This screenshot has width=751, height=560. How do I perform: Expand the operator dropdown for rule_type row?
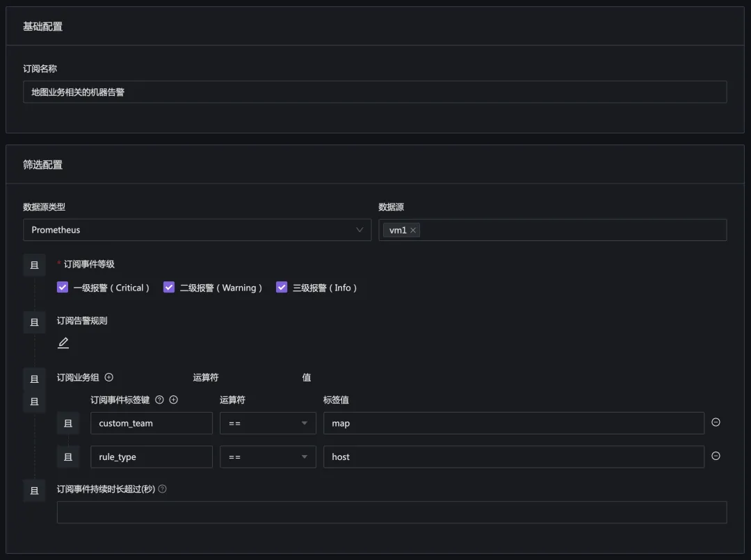coord(268,456)
